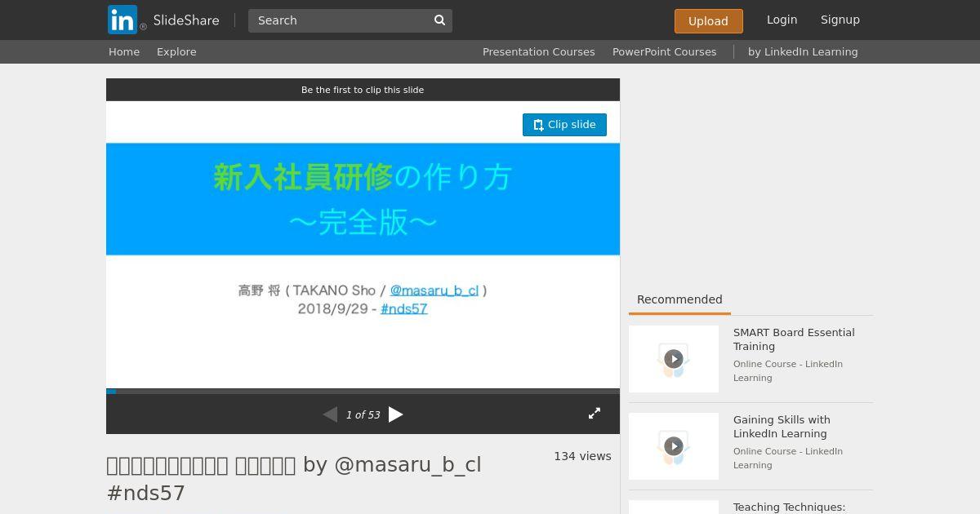Open SMART Board Essential Training title

(794, 339)
